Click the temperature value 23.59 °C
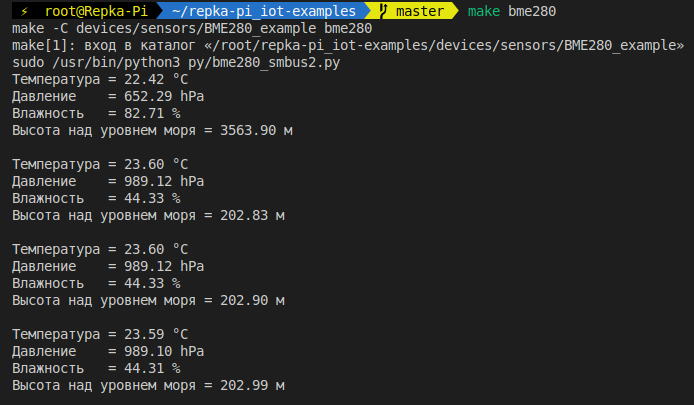The width and height of the screenshot is (694, 405). (x=156, y=335)
